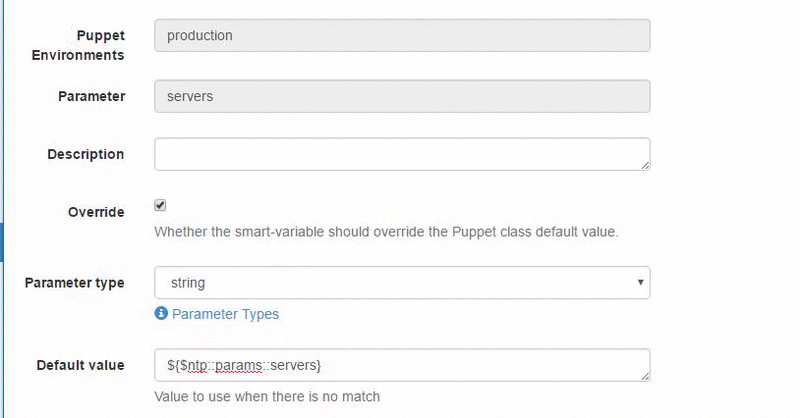The image size is (800, 418).
Task: Click the Parameter type label
Action: click(x=74, y=282)
